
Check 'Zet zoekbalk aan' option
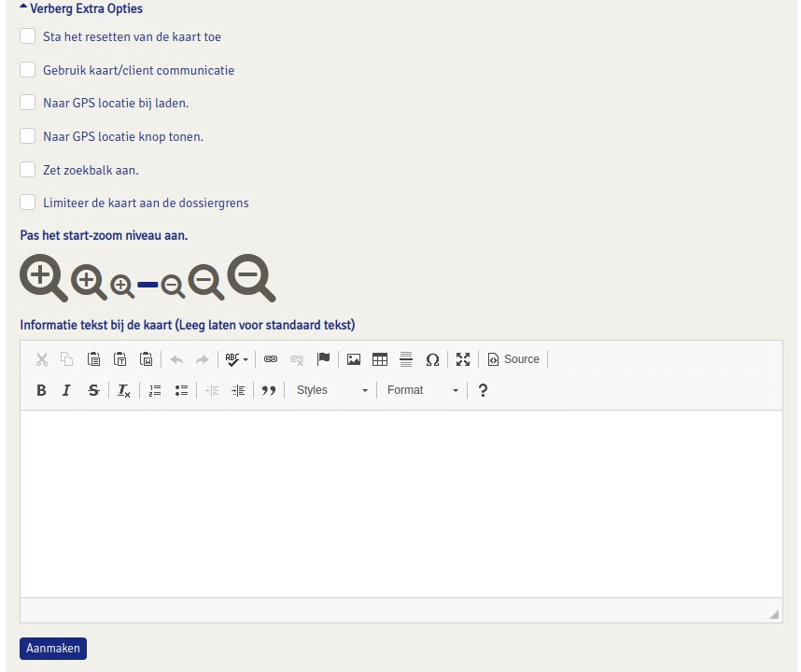click(28, 170)
